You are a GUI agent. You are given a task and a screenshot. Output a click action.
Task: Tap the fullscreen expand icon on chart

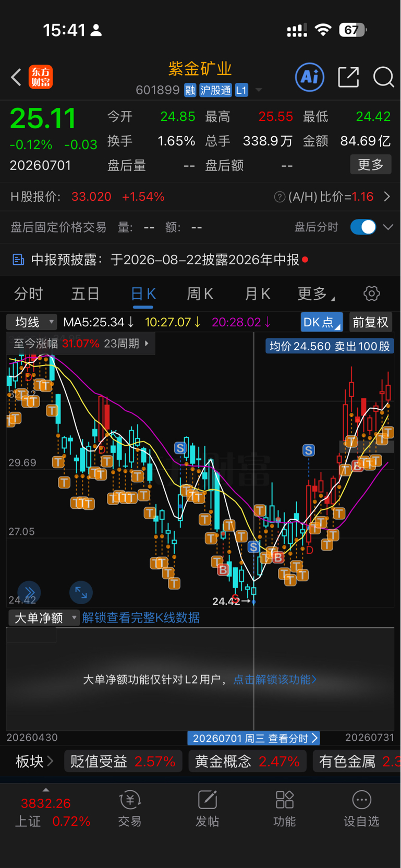81,592
